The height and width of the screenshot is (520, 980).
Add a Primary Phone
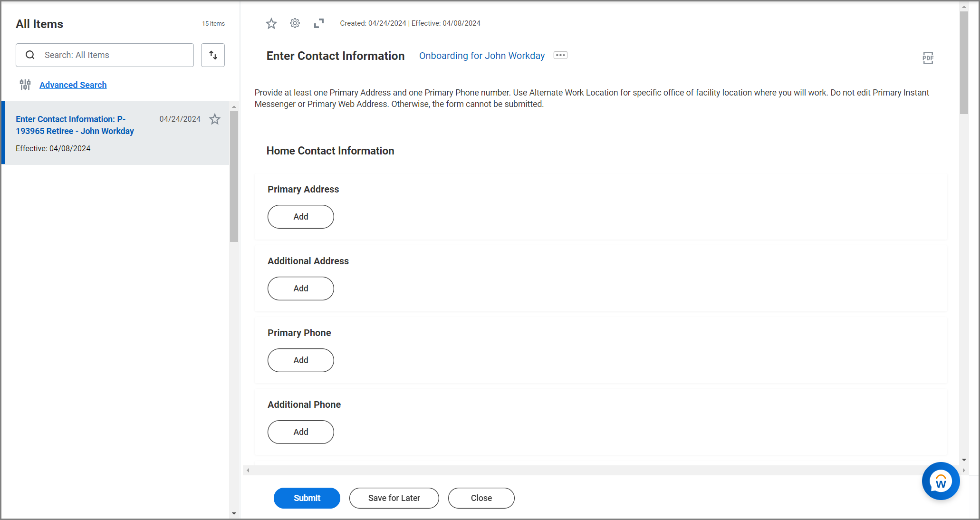(x=301, y=360)
